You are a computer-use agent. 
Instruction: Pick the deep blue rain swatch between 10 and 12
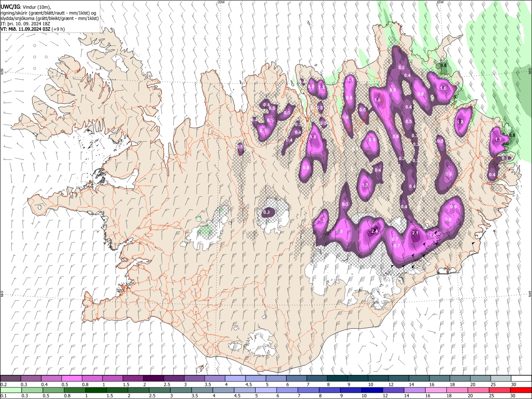click(x=372, y=390)
